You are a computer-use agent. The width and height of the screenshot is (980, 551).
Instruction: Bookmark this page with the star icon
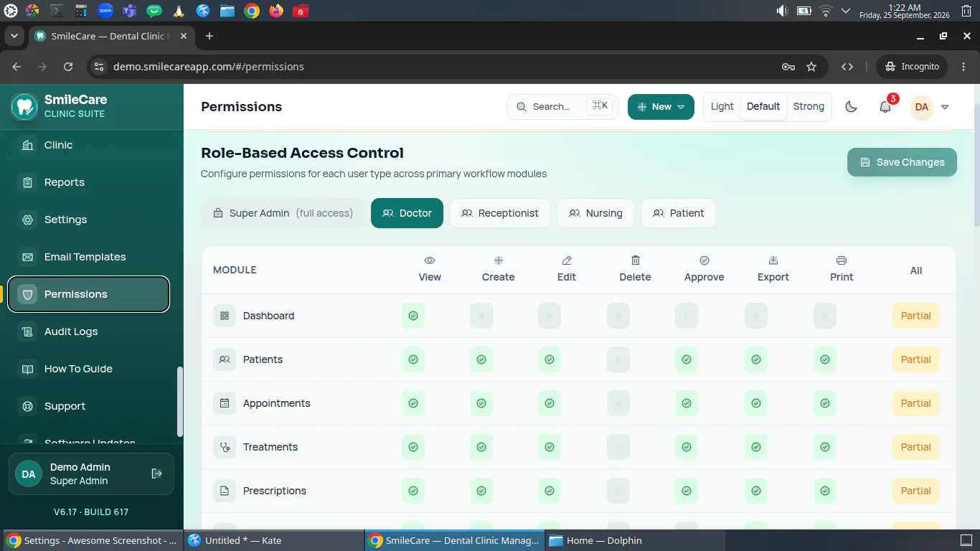click(811, 67)
